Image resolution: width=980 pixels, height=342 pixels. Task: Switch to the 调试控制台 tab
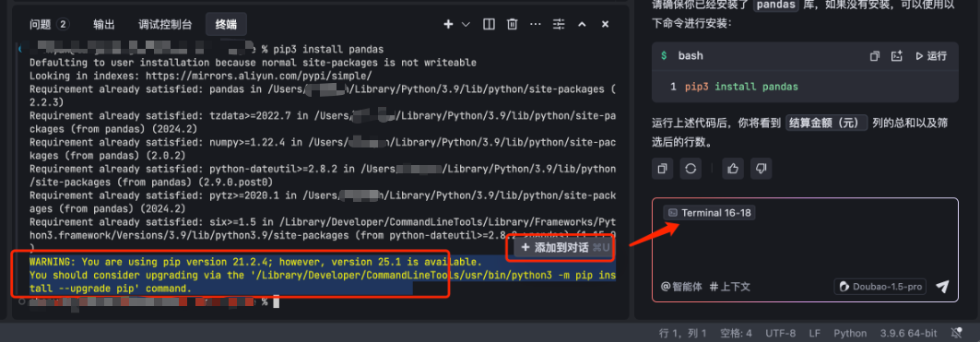click(x=166, y=24)
